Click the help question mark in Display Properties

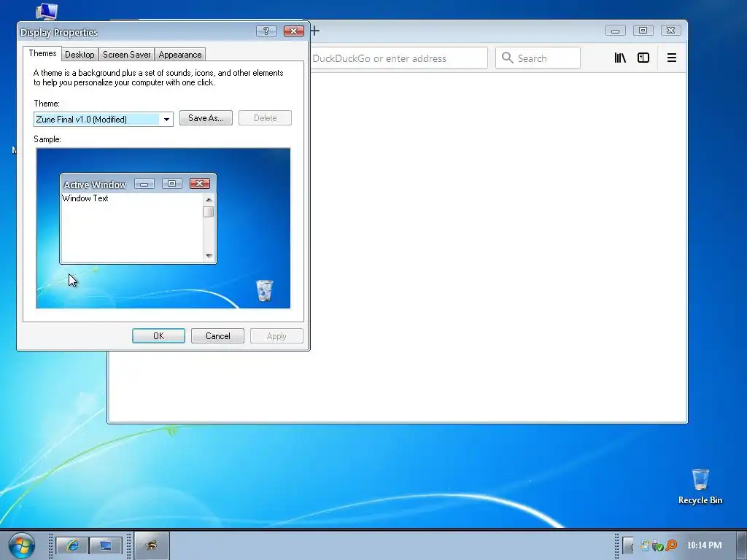pos(266,31)
